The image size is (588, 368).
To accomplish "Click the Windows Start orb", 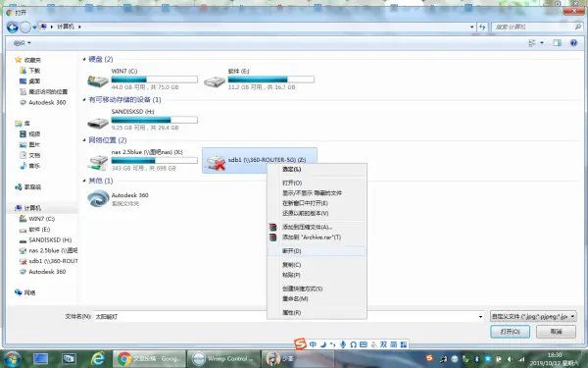I will [x=13, y=359].
